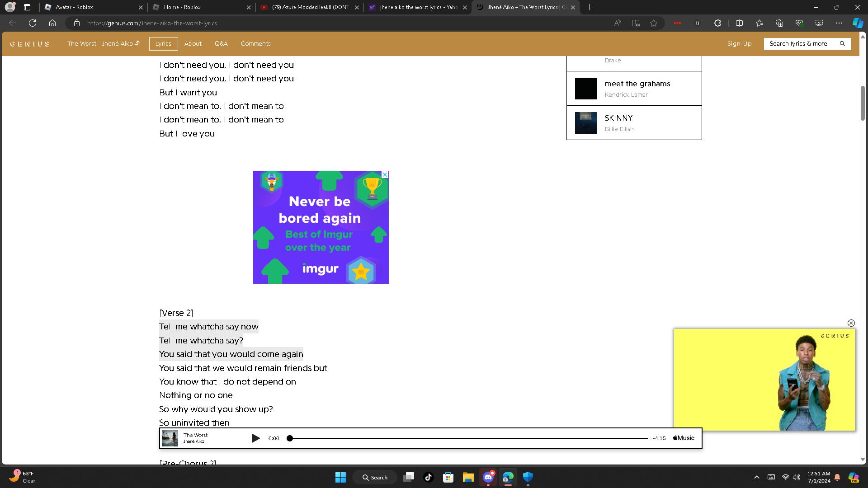Screen dimensions: 868x488
Task: Click the floating Genius video player
Action: pyautogui.click(x=764, y=380)
